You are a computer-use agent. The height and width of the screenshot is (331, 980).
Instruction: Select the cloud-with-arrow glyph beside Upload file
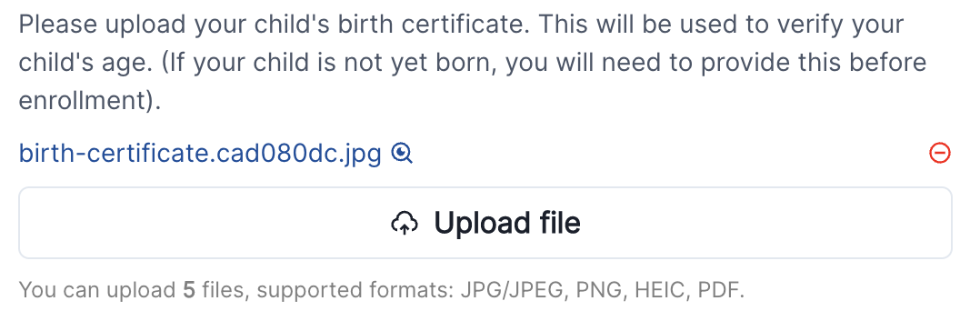[x=405, y=223]
